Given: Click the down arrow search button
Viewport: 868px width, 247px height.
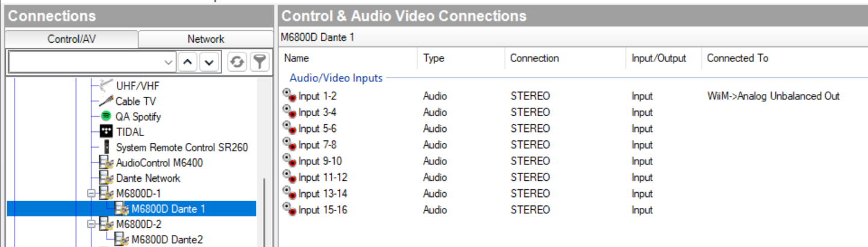Looking at the screenshot, I should [209, 62].
